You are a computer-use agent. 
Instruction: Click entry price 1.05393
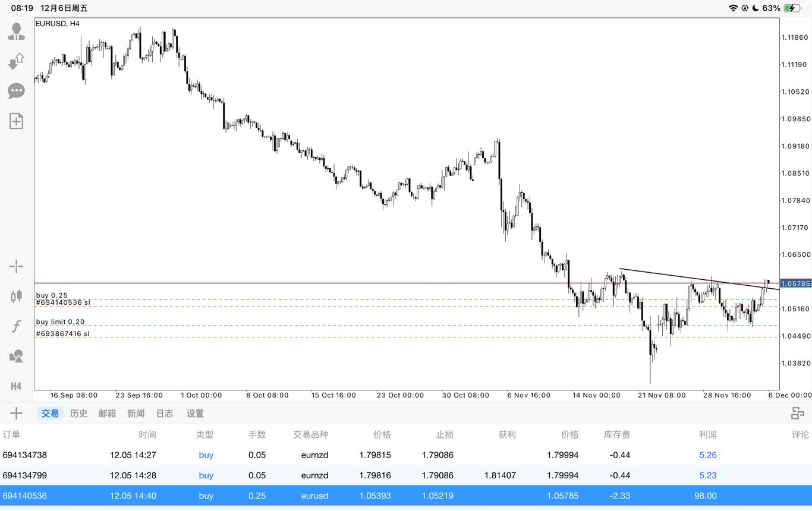[x=374, y=496]
